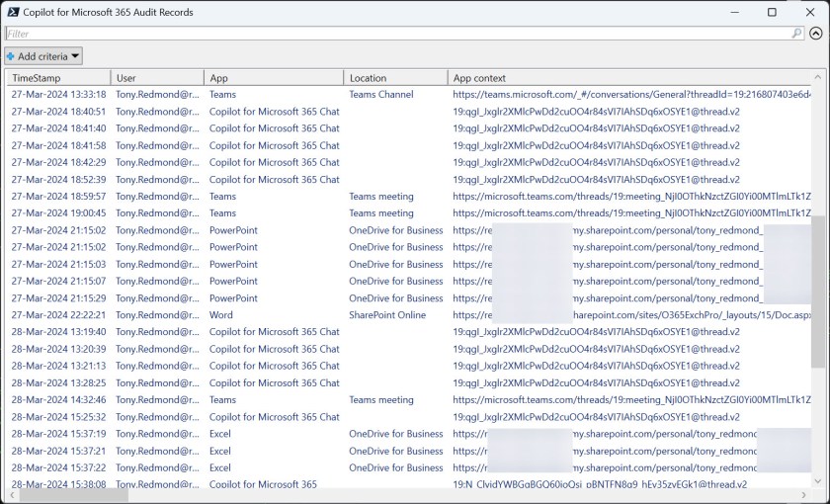Viewport: 830px width, 504px height.
Task: Sort by the TimeStamp column header
Action: [x=58, y=78]
